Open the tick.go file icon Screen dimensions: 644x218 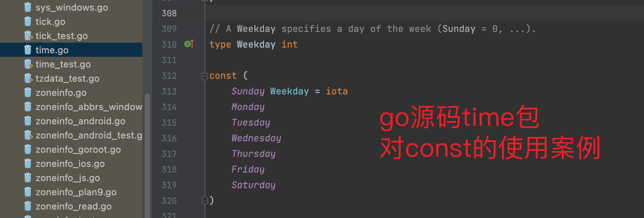pyautogui.click(x=28, y=22)
